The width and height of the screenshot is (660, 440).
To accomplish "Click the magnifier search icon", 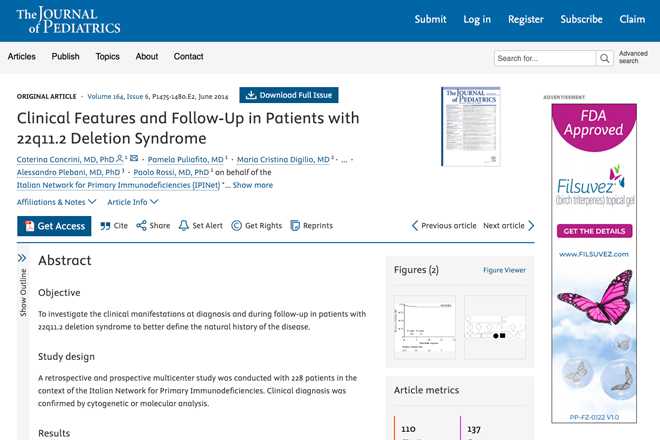I will (x=604, y=58).
